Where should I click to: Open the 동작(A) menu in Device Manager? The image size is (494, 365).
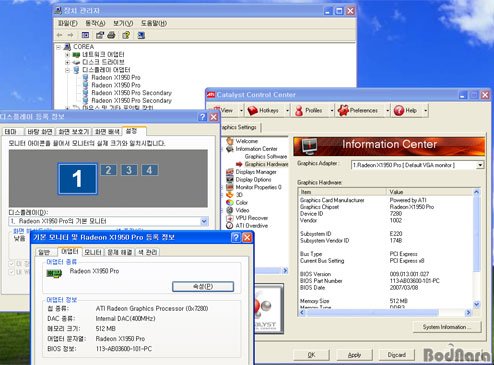click(x=95, y=23)
